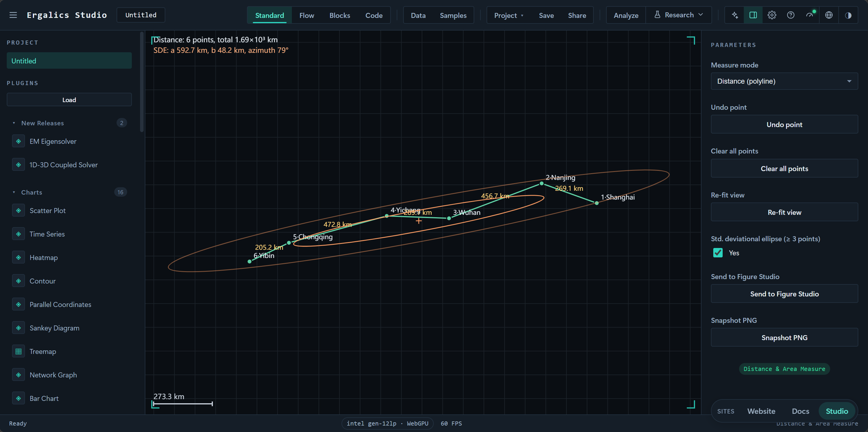Image resolution: width=868 pixels, height=432 pixels.
Task: Click the performance gauge icon
Action: click(810, 15)
